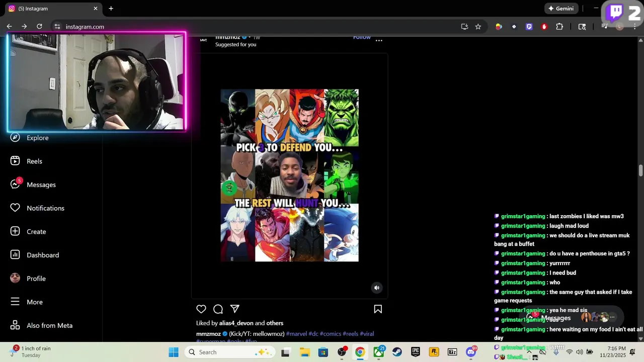Open Discord from the taskbar
This screenshot has width=644, height=362.
tap(471, 352)
